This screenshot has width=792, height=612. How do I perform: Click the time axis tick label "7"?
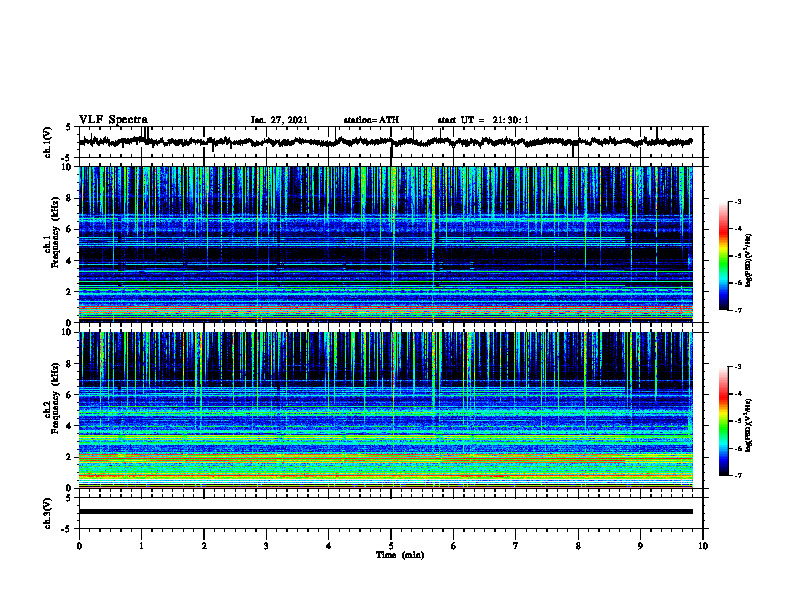[516, 546]
